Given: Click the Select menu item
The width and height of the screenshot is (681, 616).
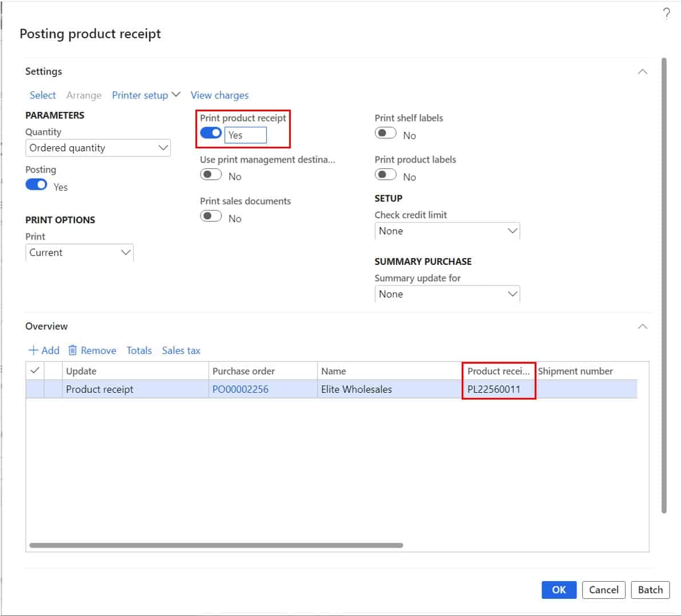Looking at the screenshot, I should [x=42, y=95].
